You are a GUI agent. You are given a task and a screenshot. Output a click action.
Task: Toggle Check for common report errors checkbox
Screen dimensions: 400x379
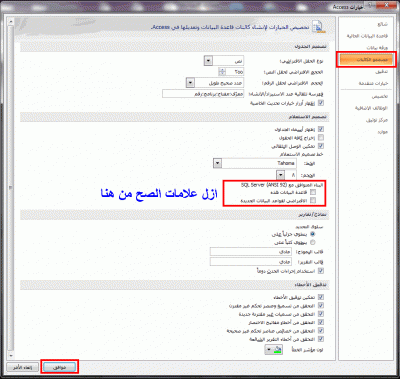pos(321,339)
